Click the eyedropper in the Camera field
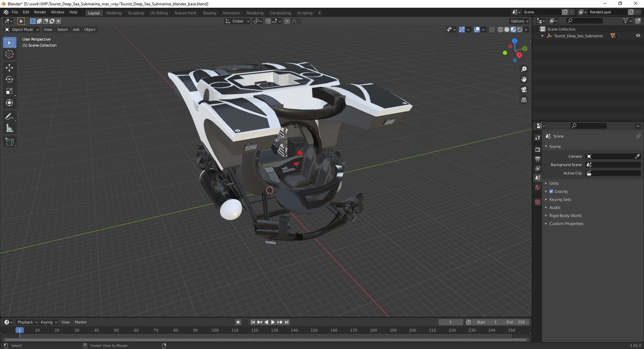This screenshot has width=644, height=349. tap(637, 156)
